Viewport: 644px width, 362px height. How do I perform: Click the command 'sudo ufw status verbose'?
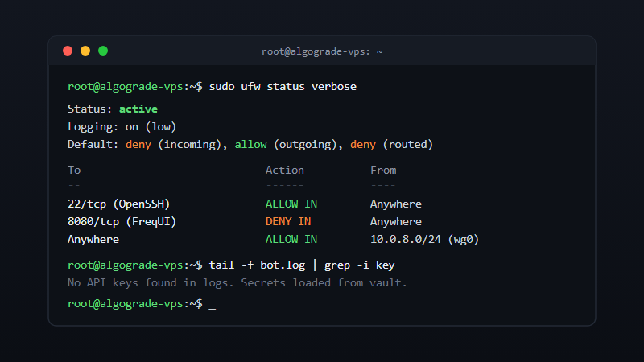283,87
